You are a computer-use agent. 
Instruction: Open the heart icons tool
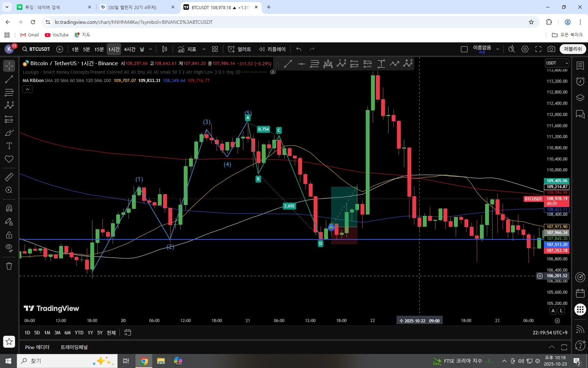pyautogui.click(x=9, y=159)
